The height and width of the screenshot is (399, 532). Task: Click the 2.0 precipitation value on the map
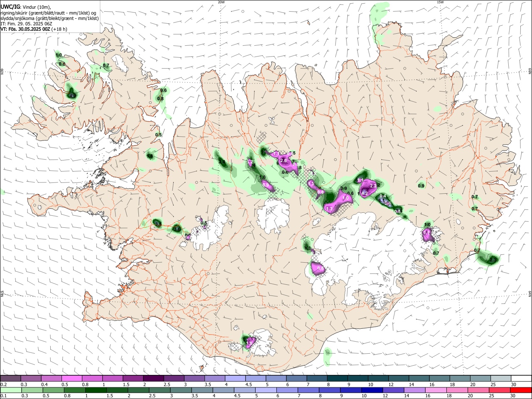222,162
